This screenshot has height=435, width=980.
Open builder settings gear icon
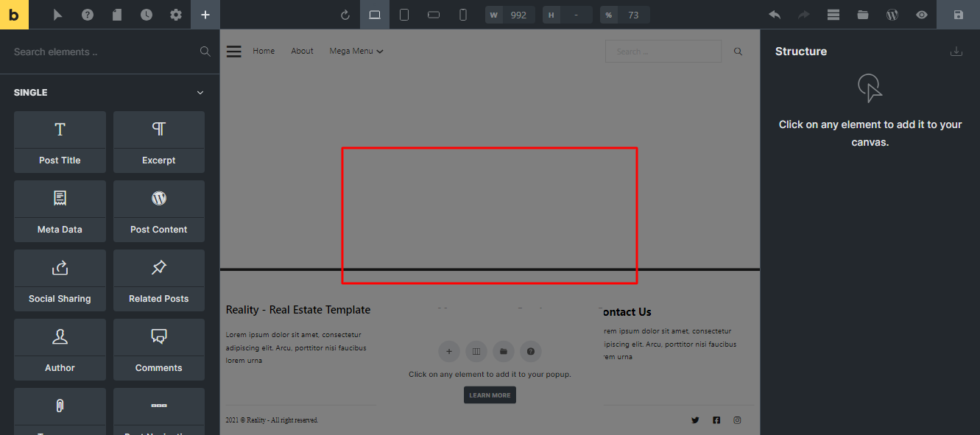176,15
